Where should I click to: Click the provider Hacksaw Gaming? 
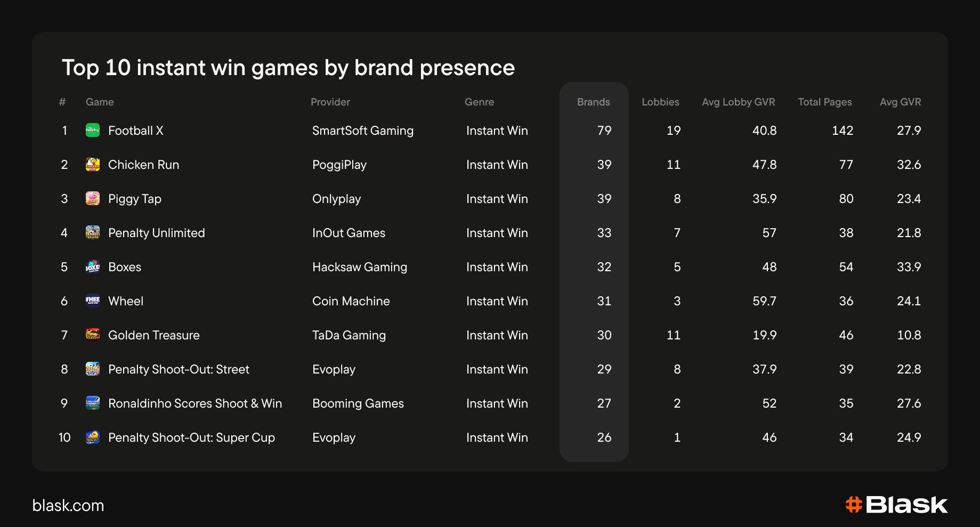(360, 267)
